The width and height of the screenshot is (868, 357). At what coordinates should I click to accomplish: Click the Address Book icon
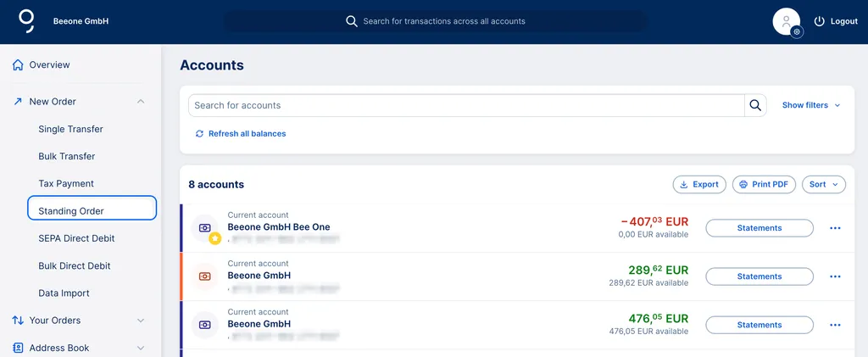pyautogui.click(x=18, y=348)
